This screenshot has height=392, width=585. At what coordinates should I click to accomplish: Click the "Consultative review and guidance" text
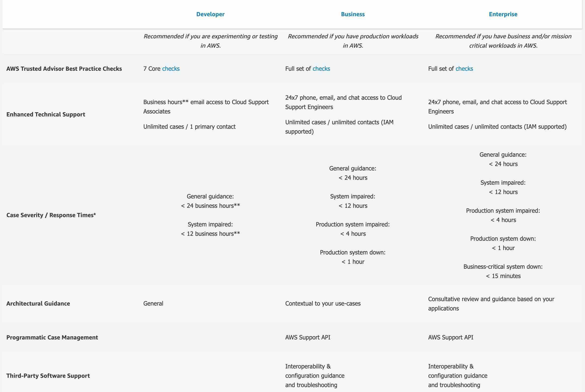[491, 299]
